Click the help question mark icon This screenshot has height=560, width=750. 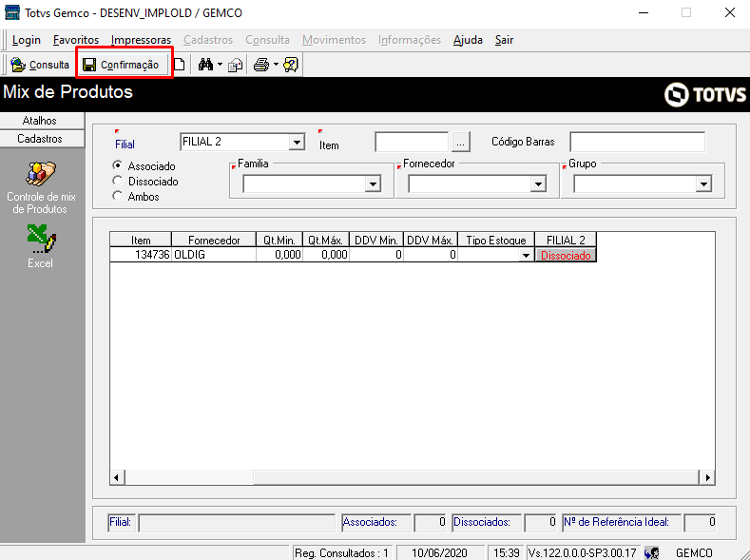pos(290,65)
